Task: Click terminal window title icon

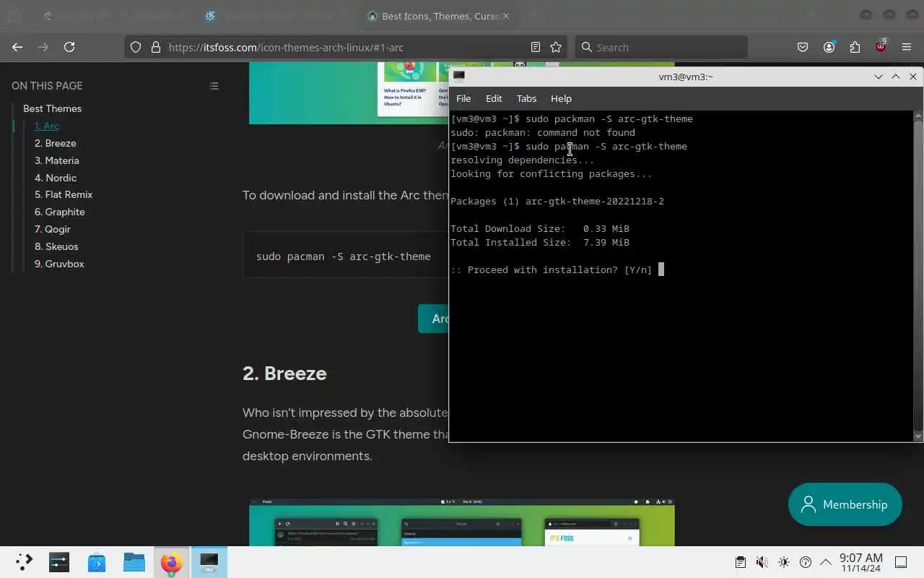Action: pos(458,77)
